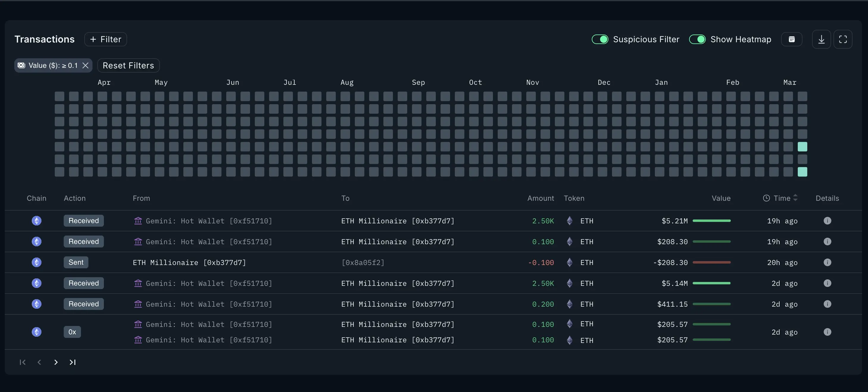Disable the Suspicious Filter toggle
This screenshot has width=868, height=392.
click(600, 39)
